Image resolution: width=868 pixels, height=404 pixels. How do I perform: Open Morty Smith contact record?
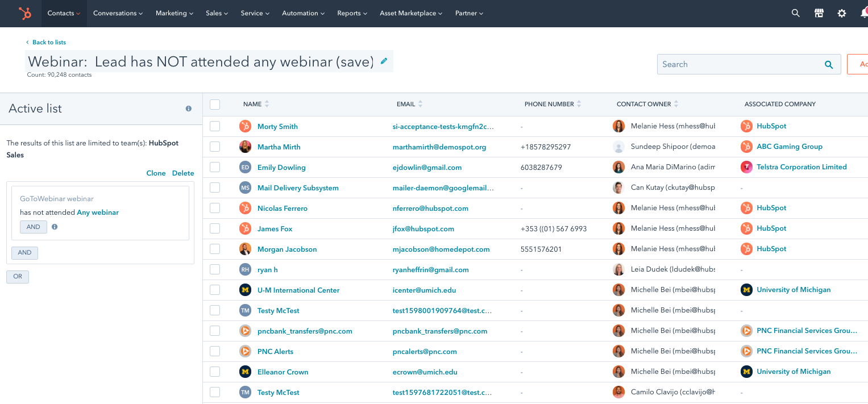(x=277, y=126)
